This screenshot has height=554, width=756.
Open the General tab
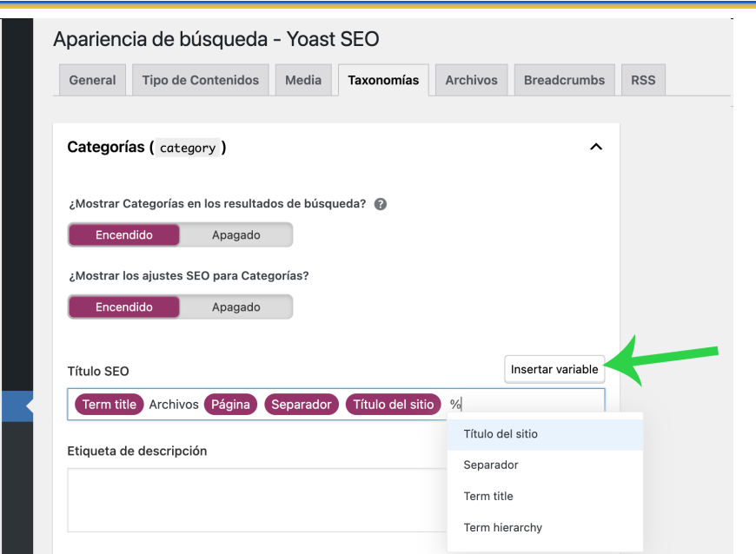click(92, 80)
